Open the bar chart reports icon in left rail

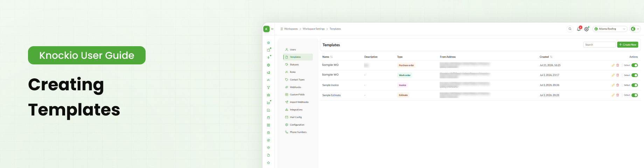[x=268, y=103]
